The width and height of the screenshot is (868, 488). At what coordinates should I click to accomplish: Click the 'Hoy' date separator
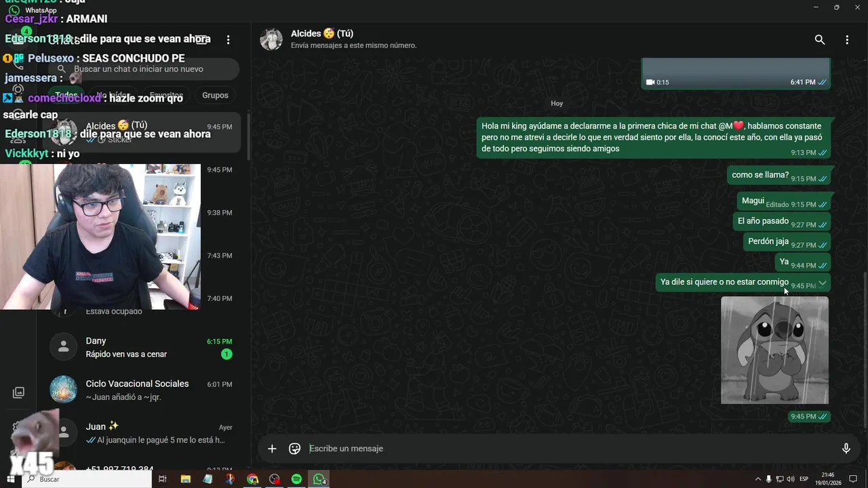[x=557, y=103]
